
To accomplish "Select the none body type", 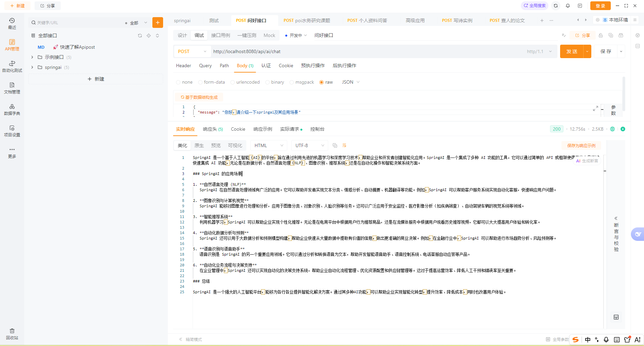I will 184,82.
